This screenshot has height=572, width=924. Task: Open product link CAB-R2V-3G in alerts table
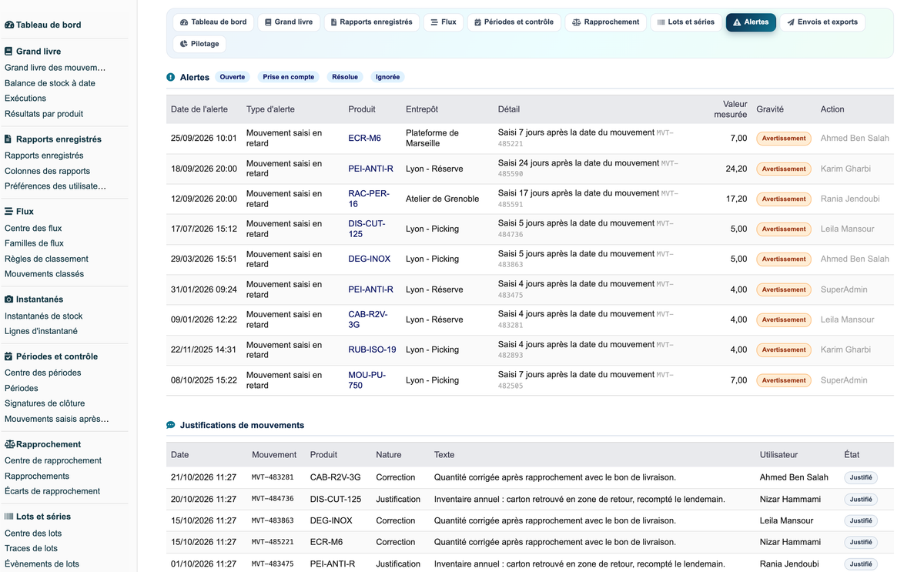(368, 319)
